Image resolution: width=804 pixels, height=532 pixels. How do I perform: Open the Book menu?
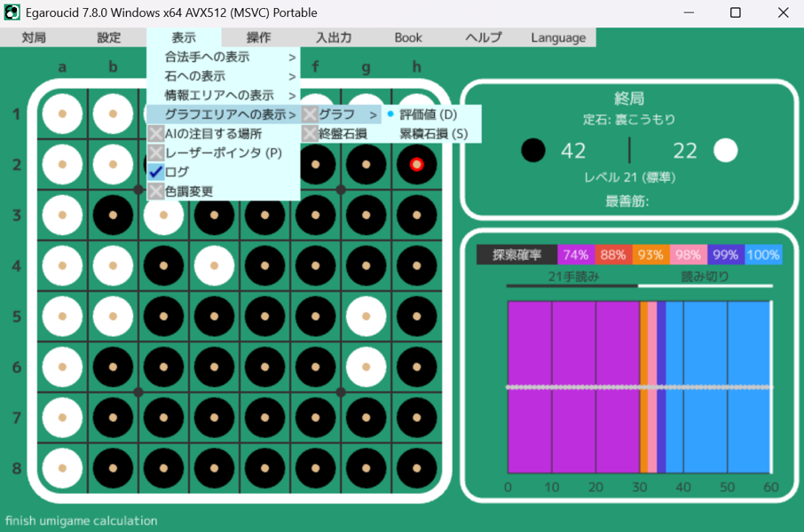coord(408,37)
